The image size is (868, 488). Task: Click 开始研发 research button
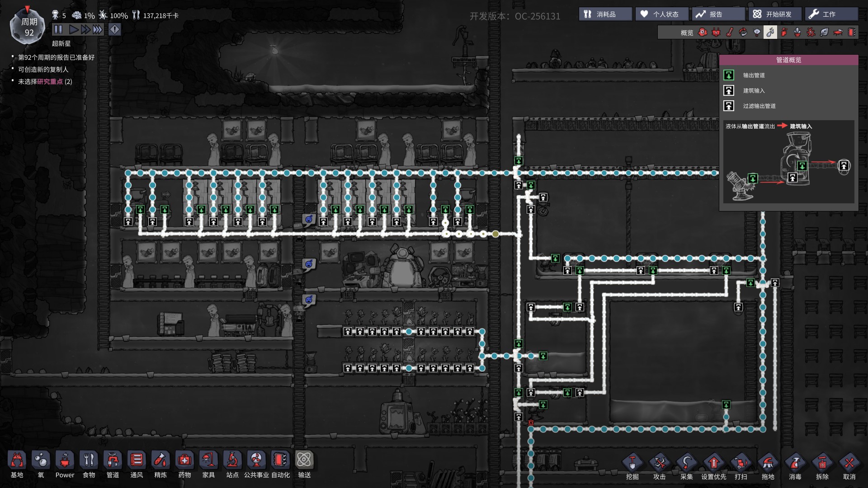click(x=775, y=14)
